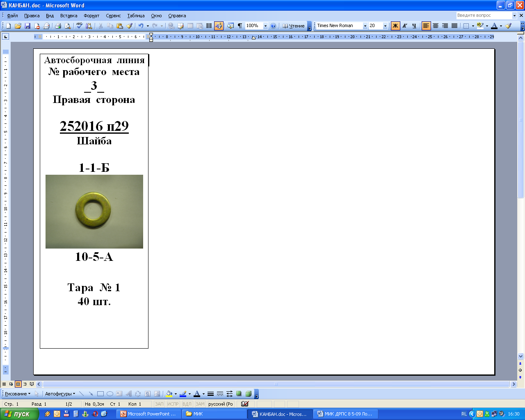The height and width of the screenshot is (420, 525).
Task: Insert a Text Box from Drawing toolbar
Action: point(119,394)
